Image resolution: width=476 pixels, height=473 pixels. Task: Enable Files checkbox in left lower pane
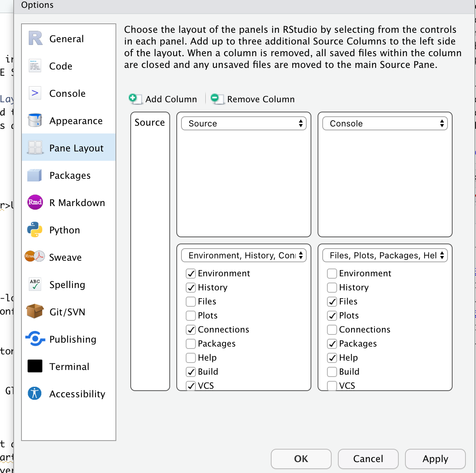point(191,302)
